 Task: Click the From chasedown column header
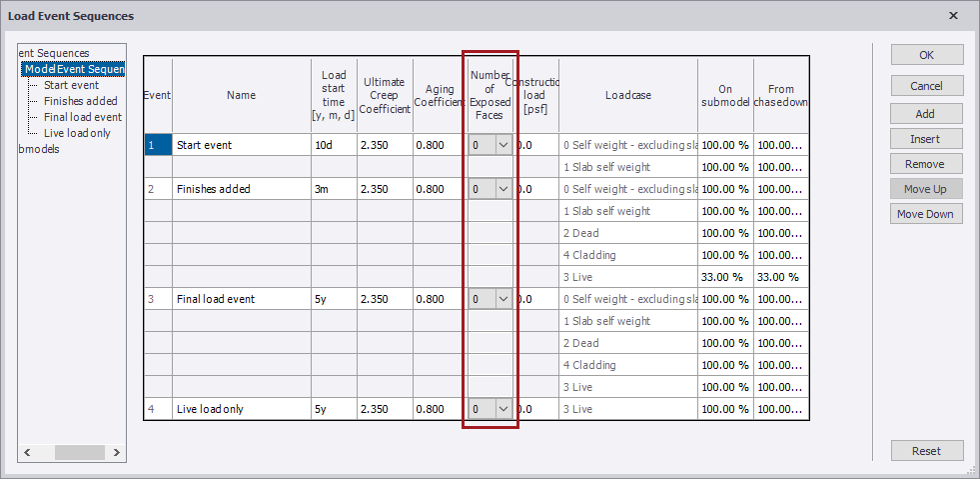(781, 95)
